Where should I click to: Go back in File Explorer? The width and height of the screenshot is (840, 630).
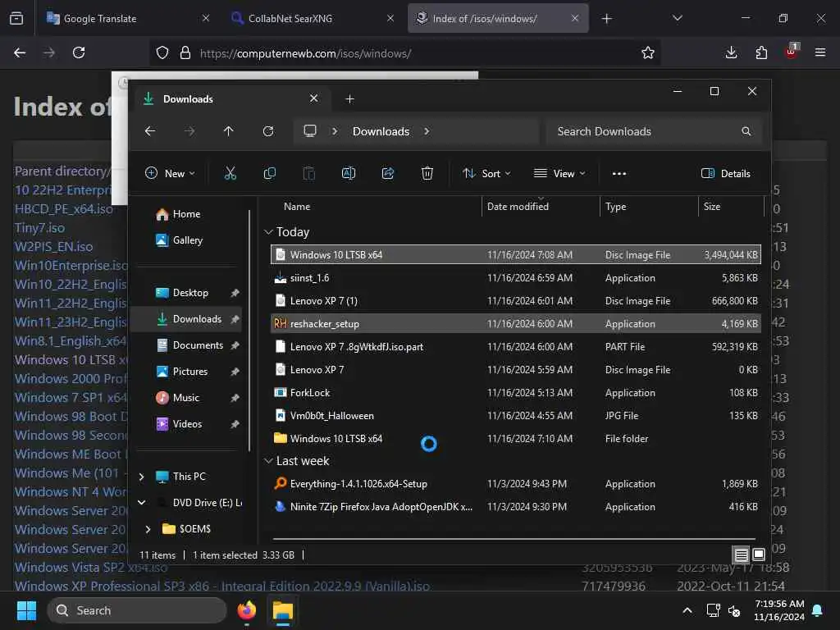pyautogui.click(x=150, y=131)
